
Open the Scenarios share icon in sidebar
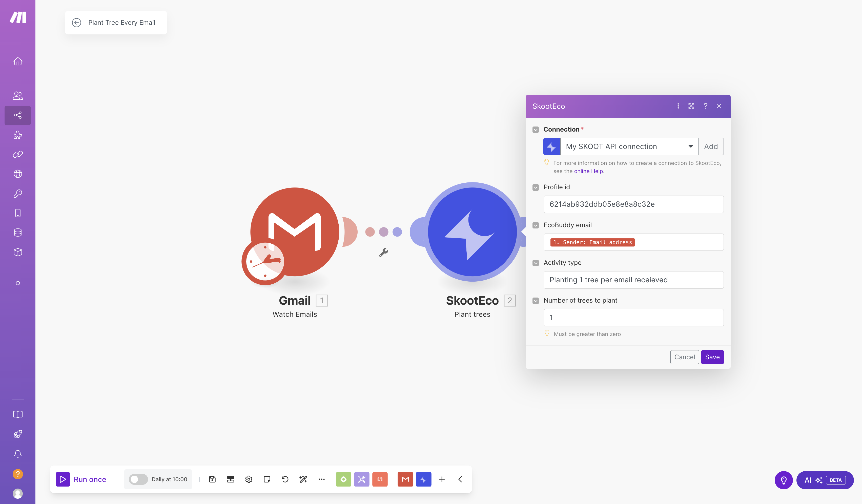tap(18, 115)
